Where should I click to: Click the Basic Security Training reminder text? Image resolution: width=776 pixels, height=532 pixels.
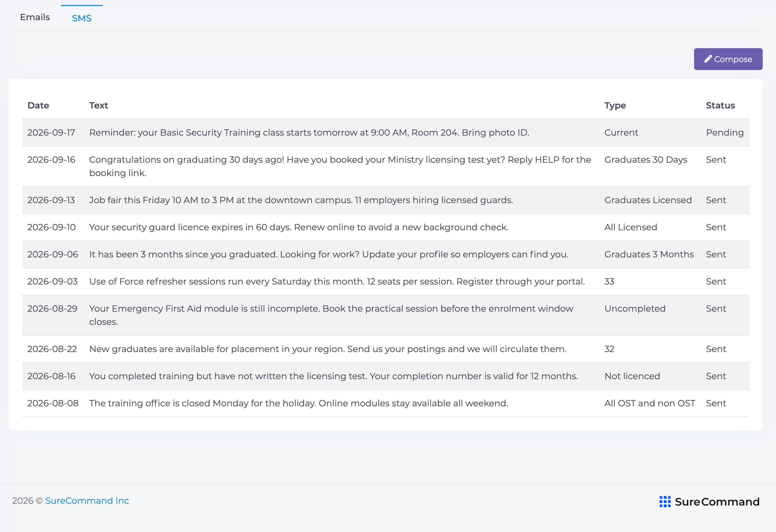[309, 133]
